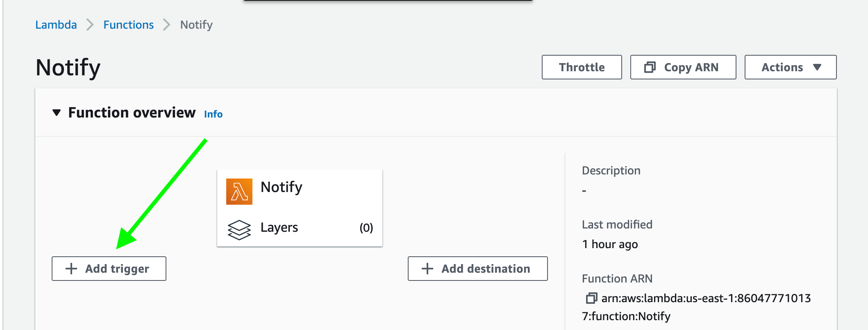868x330 pixels.
Task: Click the Add trigger button
Action: (x=109, y=269)
